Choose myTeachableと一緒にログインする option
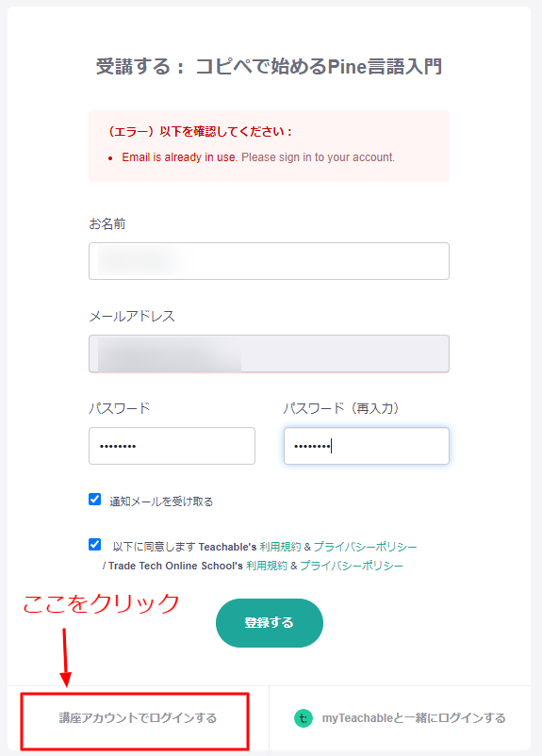 (414, 718)
